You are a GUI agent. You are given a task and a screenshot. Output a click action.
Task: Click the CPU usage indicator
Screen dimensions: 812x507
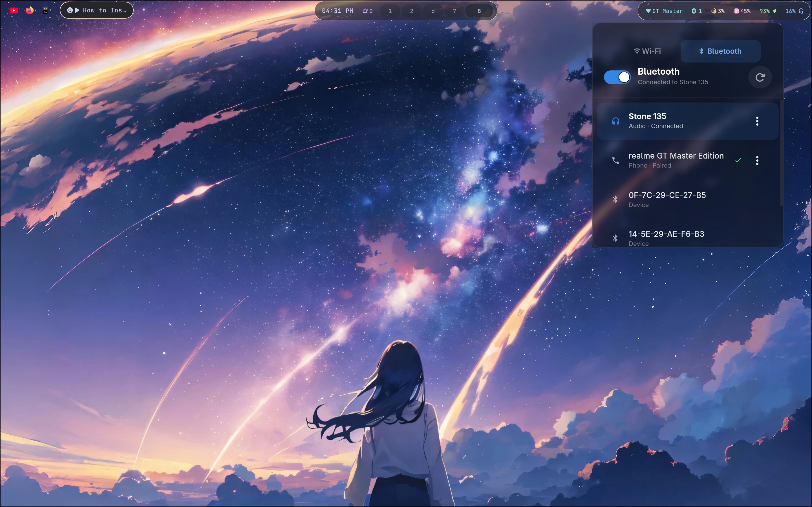718,11
